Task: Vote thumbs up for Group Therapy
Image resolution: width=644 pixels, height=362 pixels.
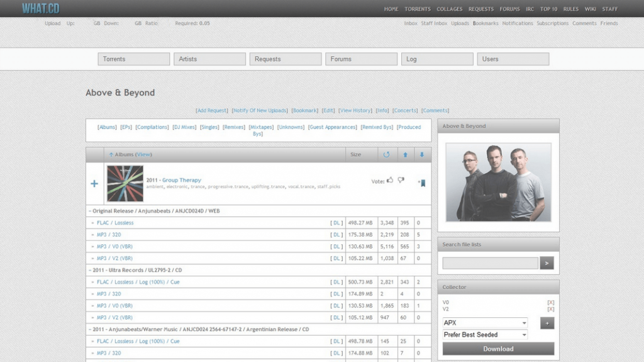Action: click(x=390, y=180)
